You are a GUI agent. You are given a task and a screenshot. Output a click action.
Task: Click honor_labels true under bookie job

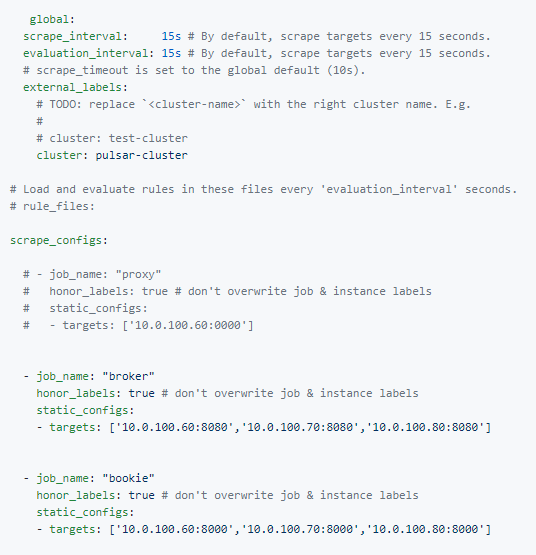(x=95, y=495)
